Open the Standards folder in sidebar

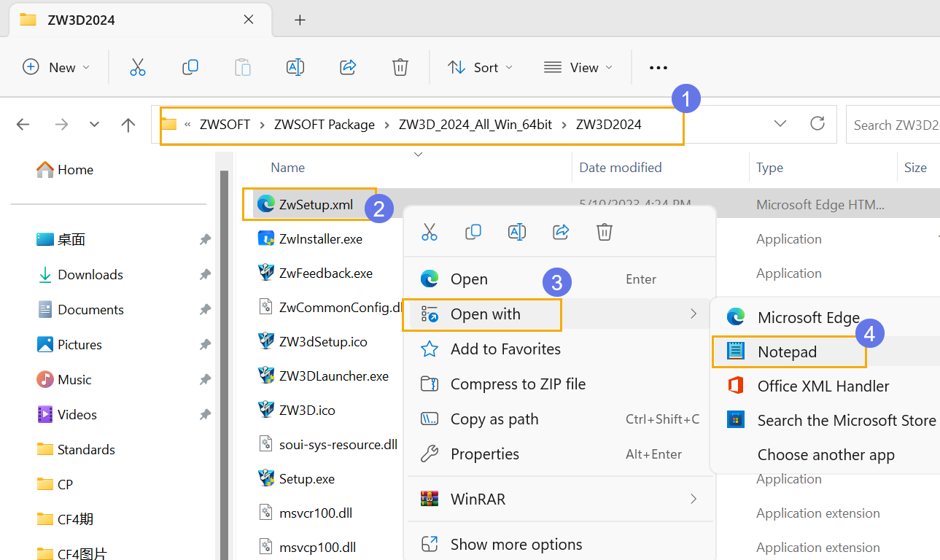click(77, 450)
